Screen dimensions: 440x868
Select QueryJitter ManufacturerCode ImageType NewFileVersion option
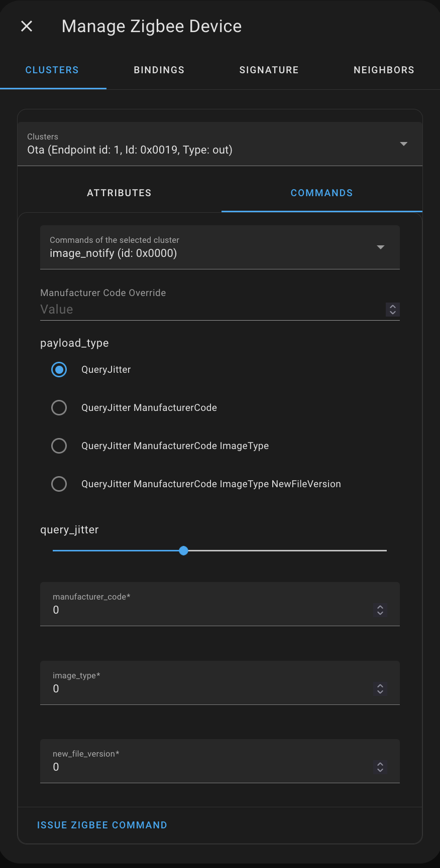tap(59, 484)
